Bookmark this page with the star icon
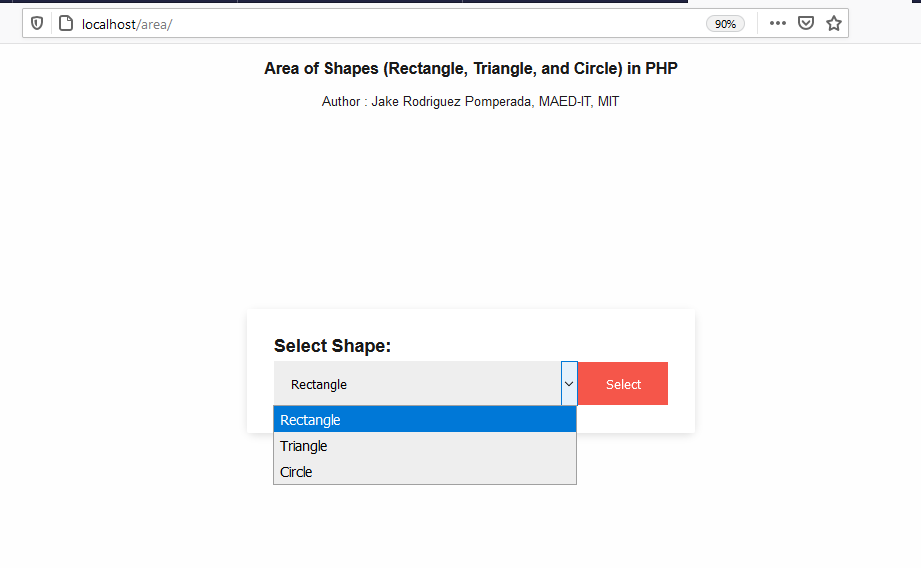The width and height of the screenshot is (921, 568). point(834,24)
